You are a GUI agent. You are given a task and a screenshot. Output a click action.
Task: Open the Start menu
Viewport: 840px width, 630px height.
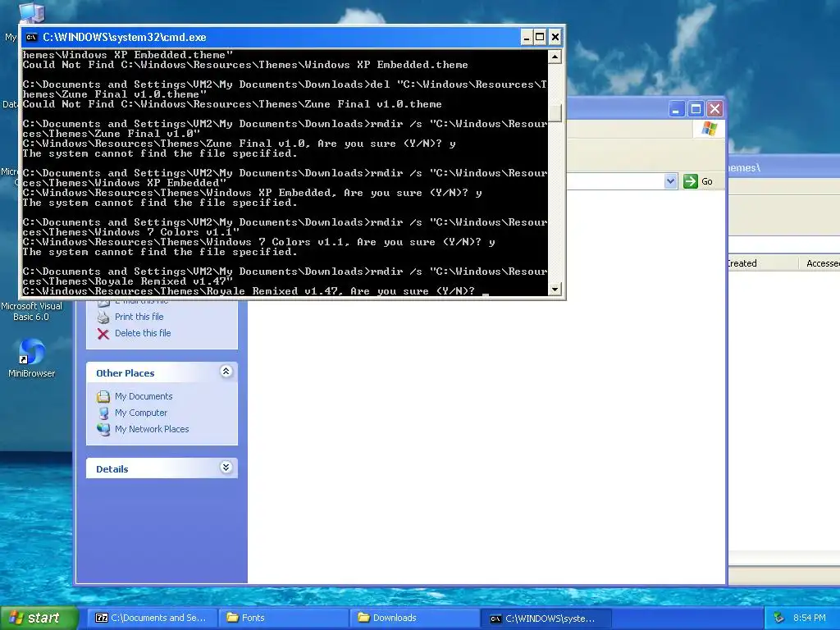(39, 618)
